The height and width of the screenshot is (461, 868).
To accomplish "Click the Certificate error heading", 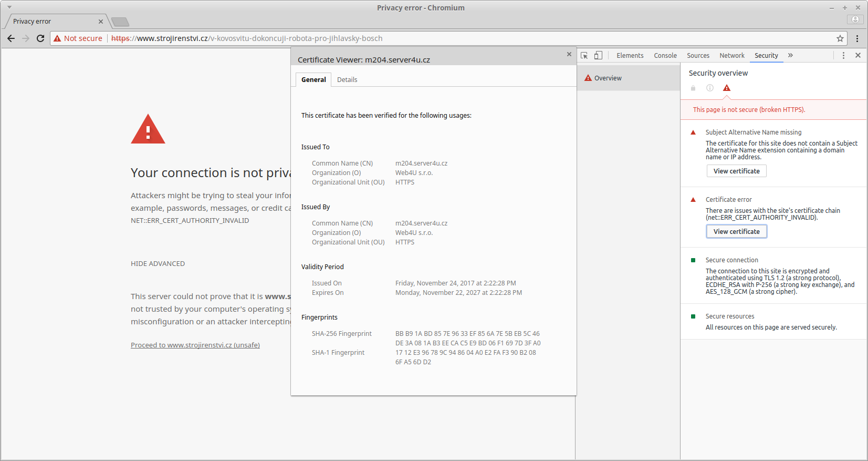I will [x=728, y=200].
